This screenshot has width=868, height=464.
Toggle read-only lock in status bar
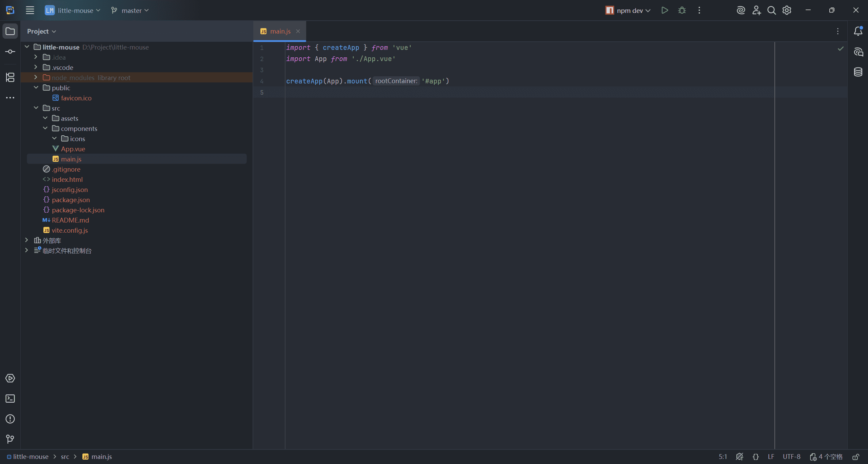[856, 457]
